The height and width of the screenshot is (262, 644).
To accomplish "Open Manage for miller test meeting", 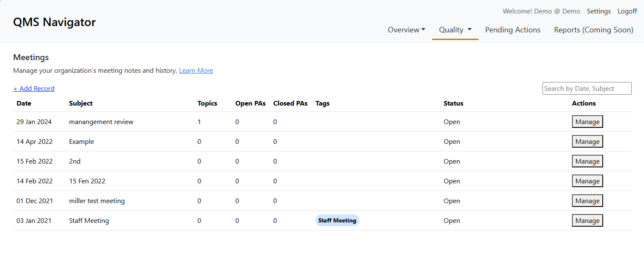I will [587, 201].
